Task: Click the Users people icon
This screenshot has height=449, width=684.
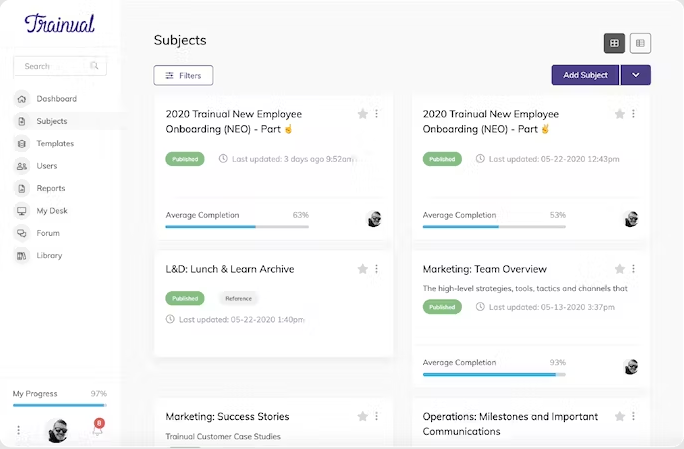Action: click(x=21, y=166)
